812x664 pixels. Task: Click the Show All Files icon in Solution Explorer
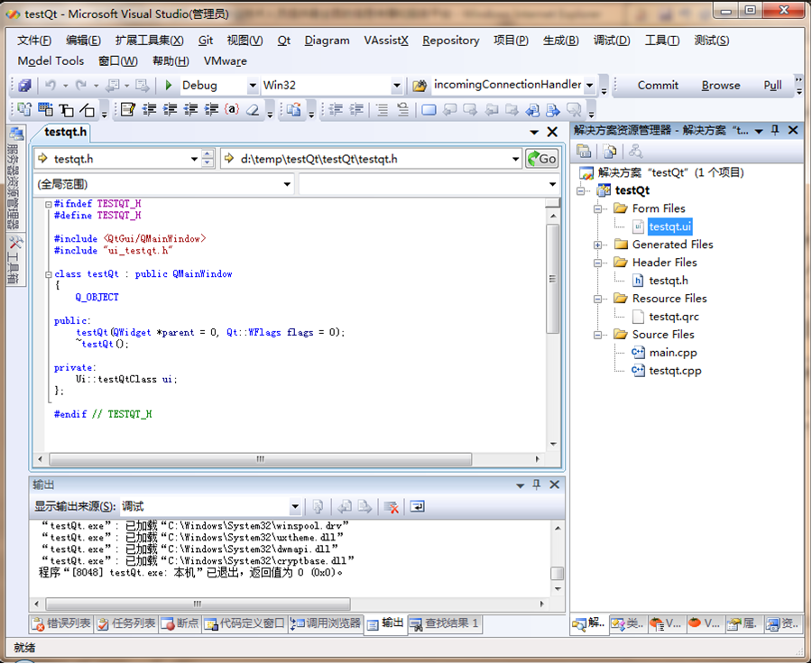click(611, 152)
